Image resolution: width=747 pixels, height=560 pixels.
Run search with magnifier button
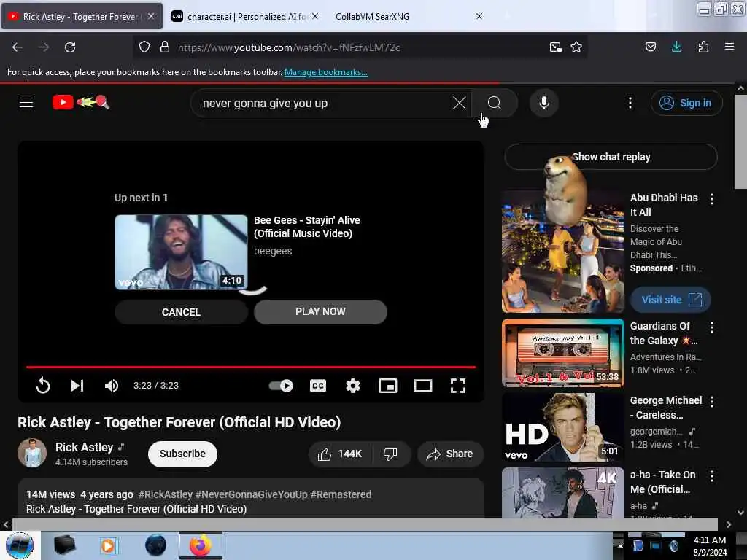(x=495, y=103)
